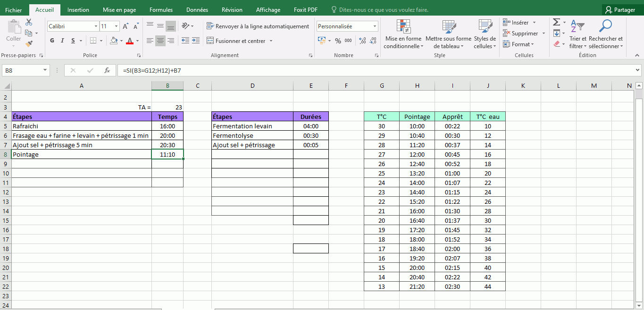Click the increase indent icon
Image resolution: width=644 pixels, height=310 pixels.
coord(196,41)
